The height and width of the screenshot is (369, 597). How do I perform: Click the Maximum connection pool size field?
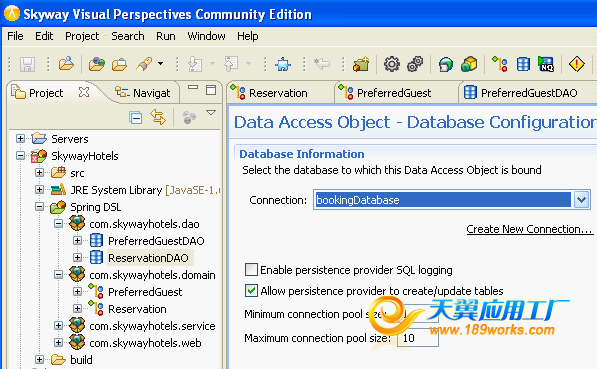pyautogui.click(x=417, y=338)
